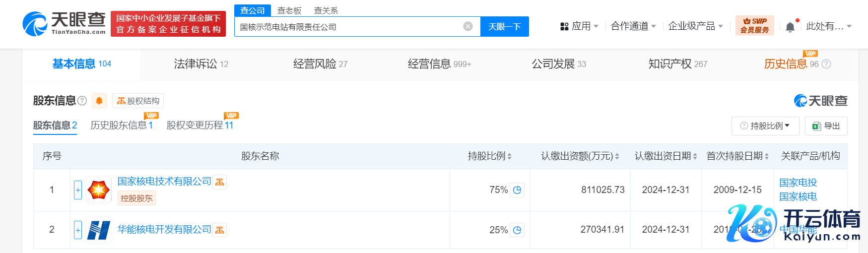Show pie chart for 75% shareholding
The height and width of the screenshot is (253, 868).
[x=517, y=190]
